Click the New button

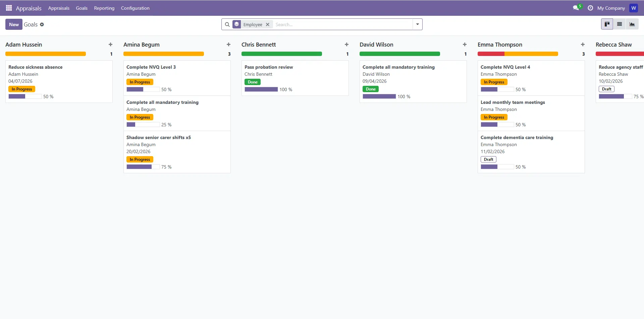[x=14, y=24]
